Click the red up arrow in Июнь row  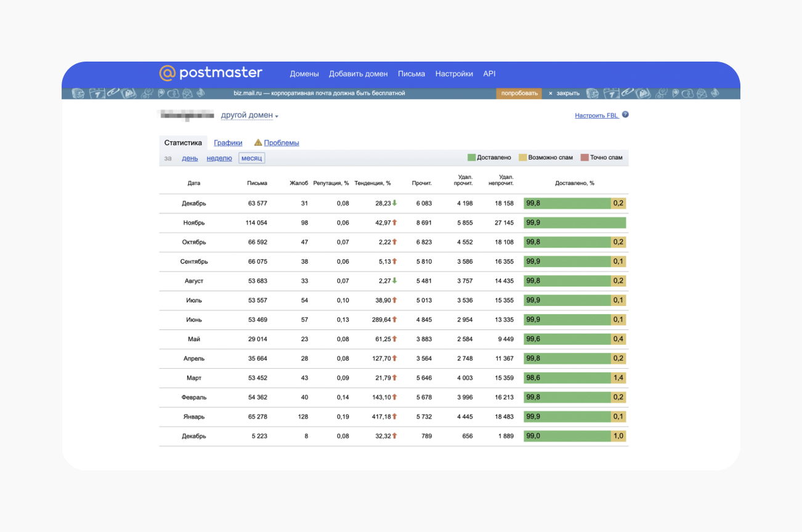(395, 320)
